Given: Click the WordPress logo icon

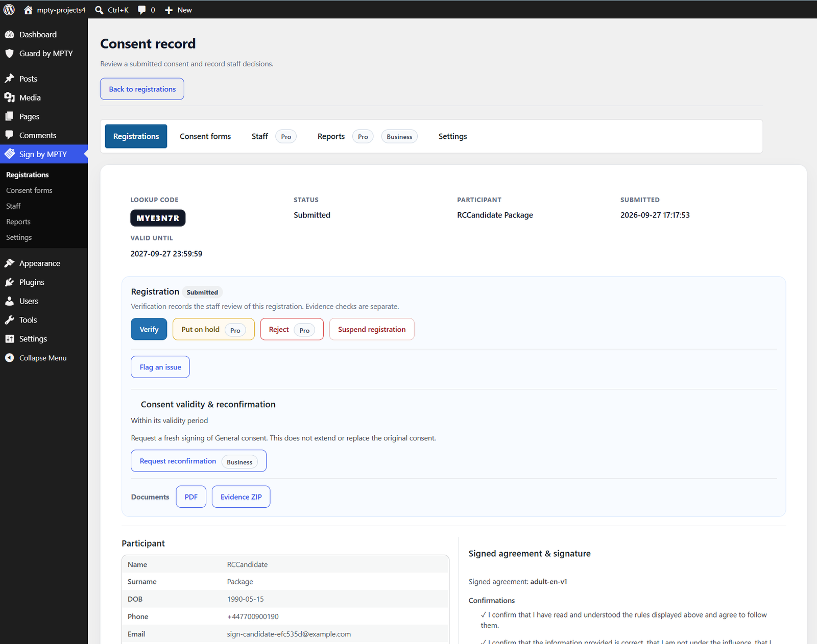Looking at the screenshot, I should [9, 10].
